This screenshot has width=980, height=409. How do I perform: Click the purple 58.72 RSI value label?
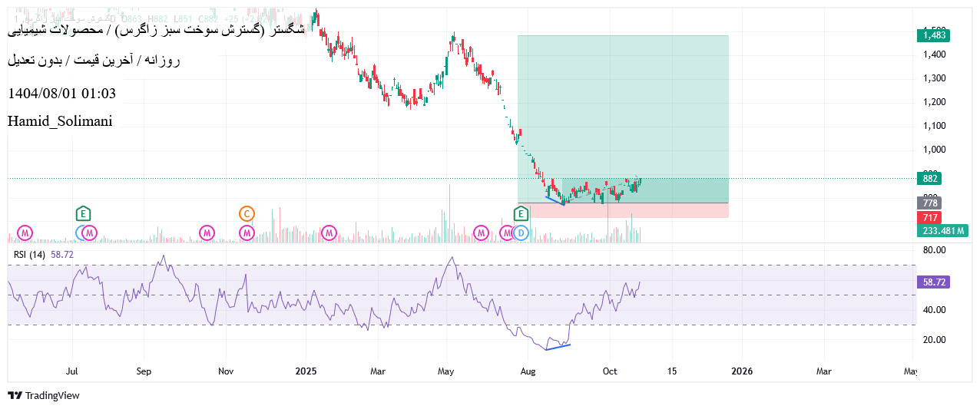pyautogui.click(x=934, y=282)
